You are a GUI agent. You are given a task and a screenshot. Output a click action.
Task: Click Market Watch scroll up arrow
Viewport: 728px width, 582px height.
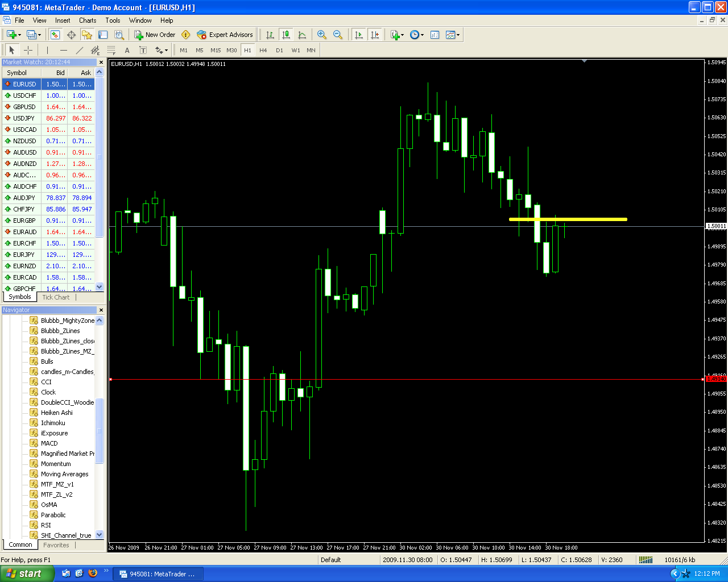point(100,72)
